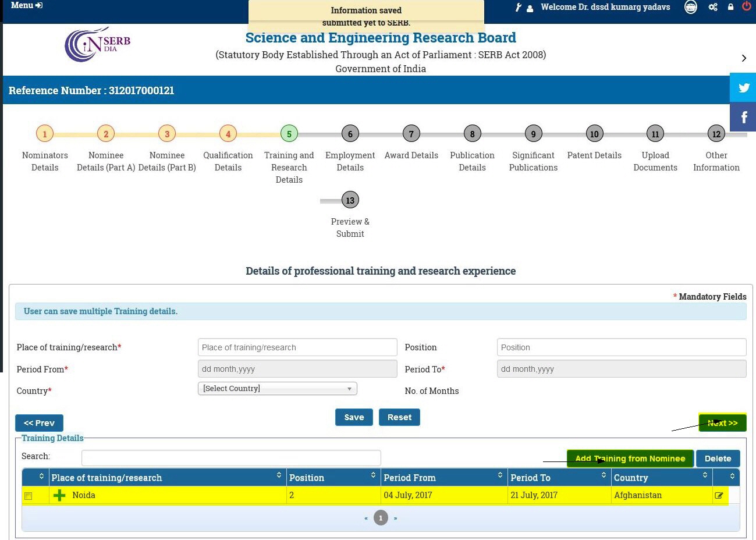Click the padlock change-password icon
Viewport: 756px width, 540px height.
[x=730, y=7]
